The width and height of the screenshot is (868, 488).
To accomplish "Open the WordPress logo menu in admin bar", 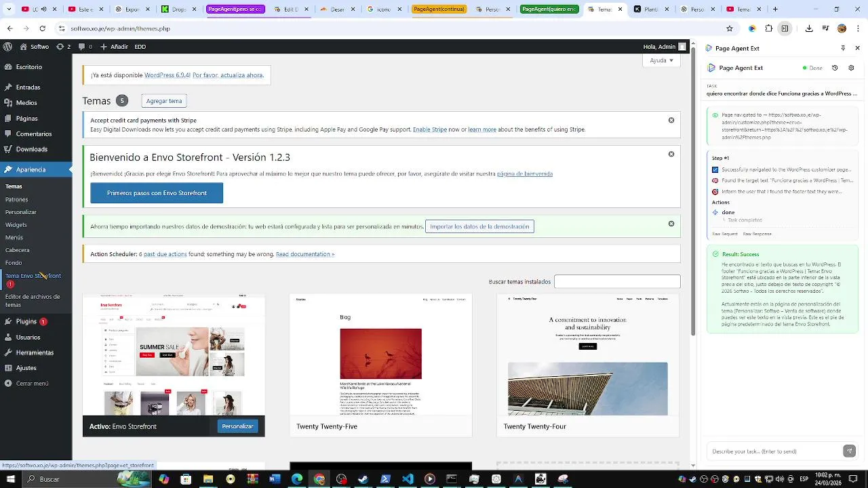I will 7,47.
